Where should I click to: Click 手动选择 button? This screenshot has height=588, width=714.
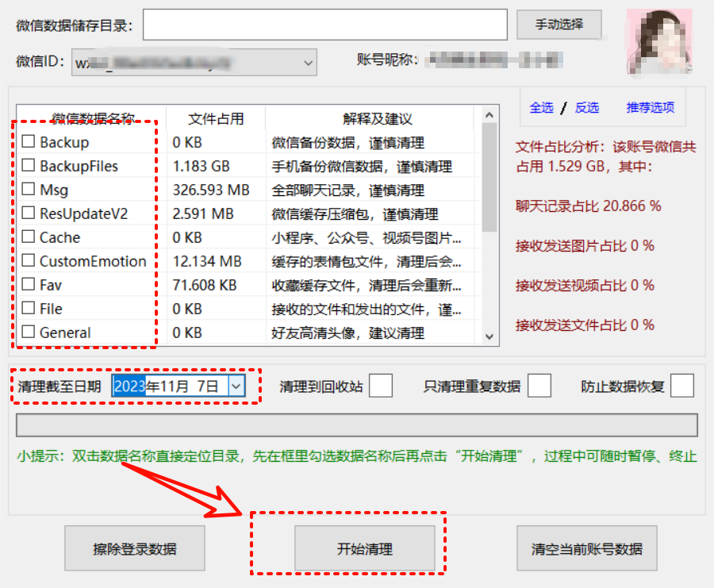pos(559,24)
